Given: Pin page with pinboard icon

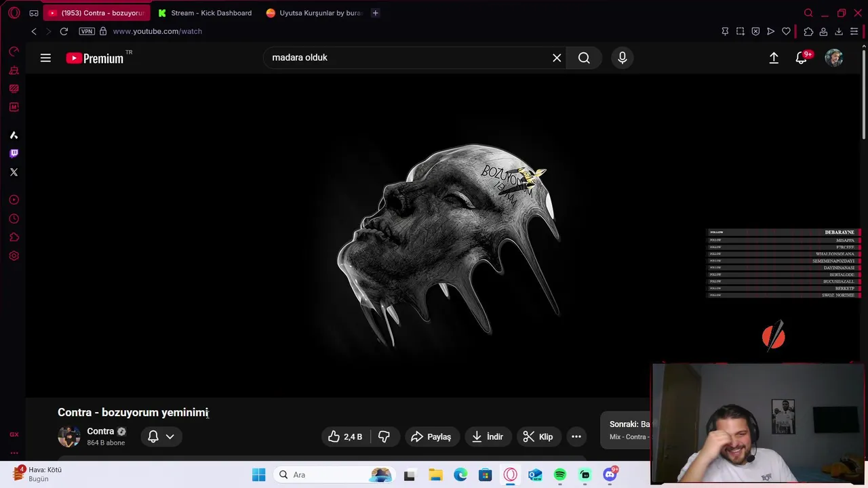Looking at the screenshot, I should [x=725, y=31].
